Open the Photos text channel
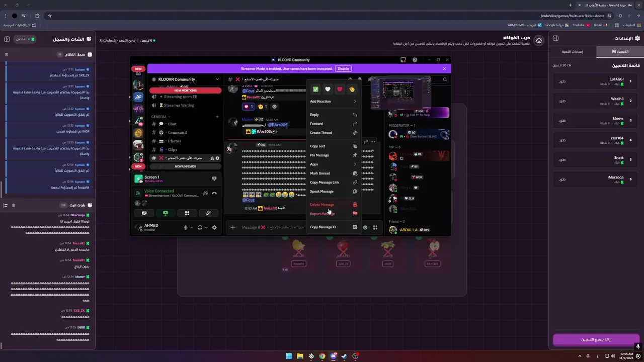Viewport: 644px width, 362px height. (x=185, y=141)
